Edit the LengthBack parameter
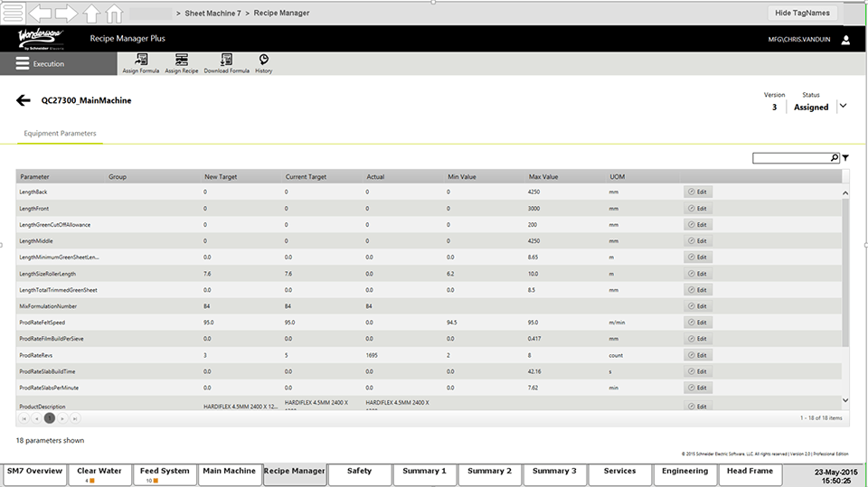 click(x=696, y=192)
